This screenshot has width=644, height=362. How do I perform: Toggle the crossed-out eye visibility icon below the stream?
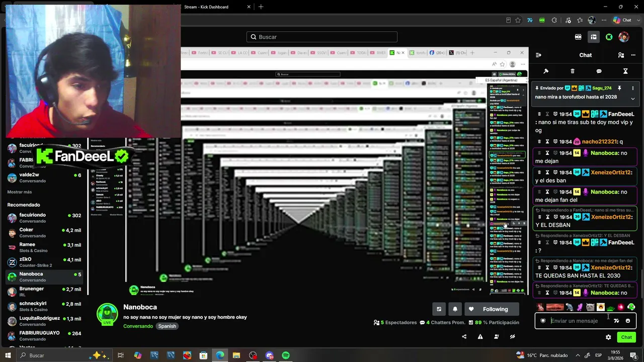(x=512, y=337)
